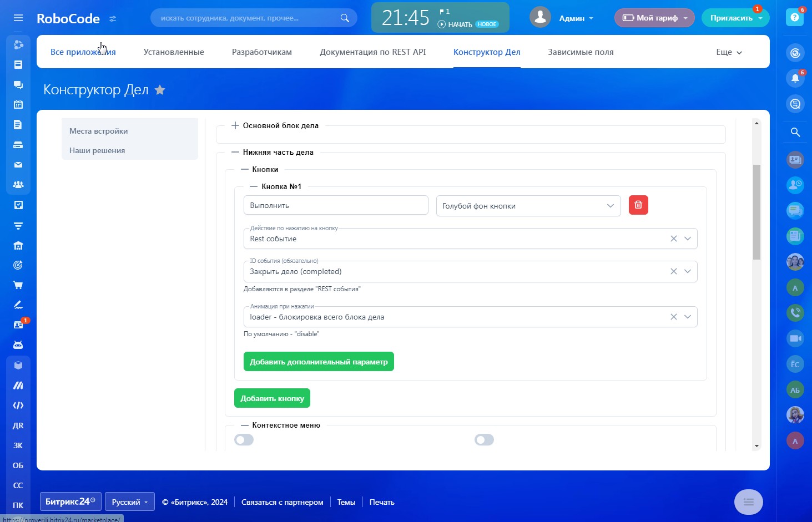Toggle the left switch under Контекстное меню
Screen dimensions: 812x522
click(244, 440)
